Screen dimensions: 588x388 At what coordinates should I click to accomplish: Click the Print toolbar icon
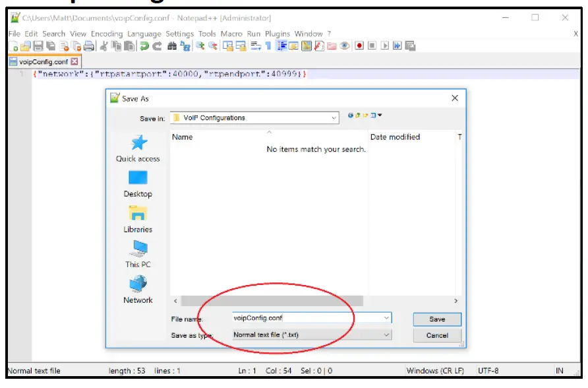(89, 46)
